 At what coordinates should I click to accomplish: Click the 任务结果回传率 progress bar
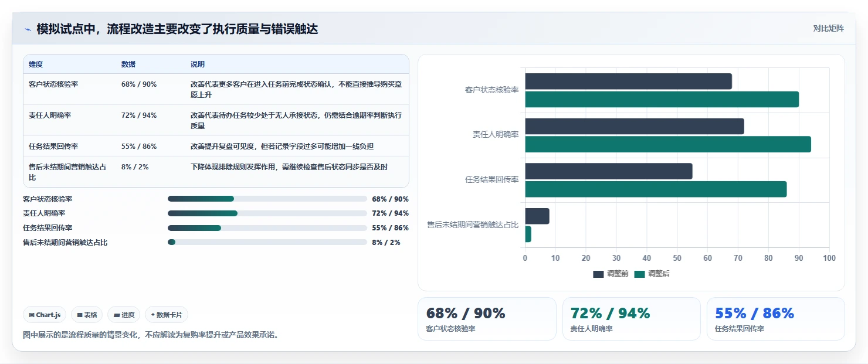[267, 228]
